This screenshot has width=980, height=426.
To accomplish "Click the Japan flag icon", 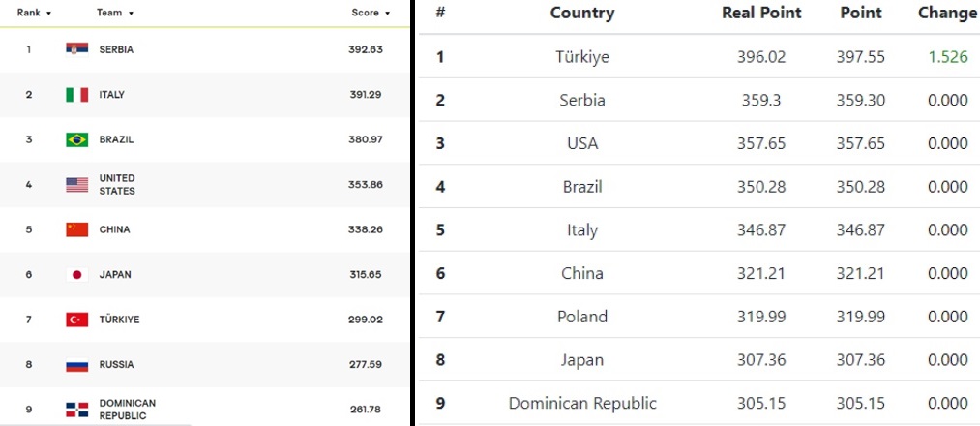I will [76, 275].
